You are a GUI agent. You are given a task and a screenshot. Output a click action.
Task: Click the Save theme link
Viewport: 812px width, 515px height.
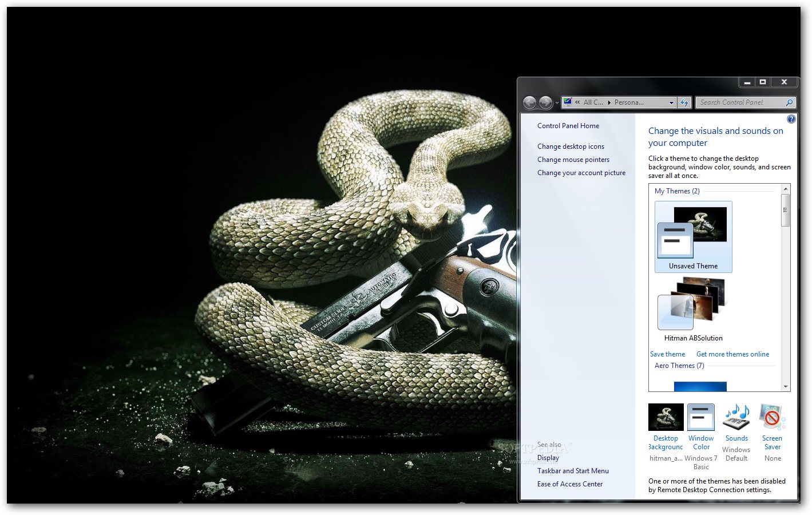tap(667, 354)
